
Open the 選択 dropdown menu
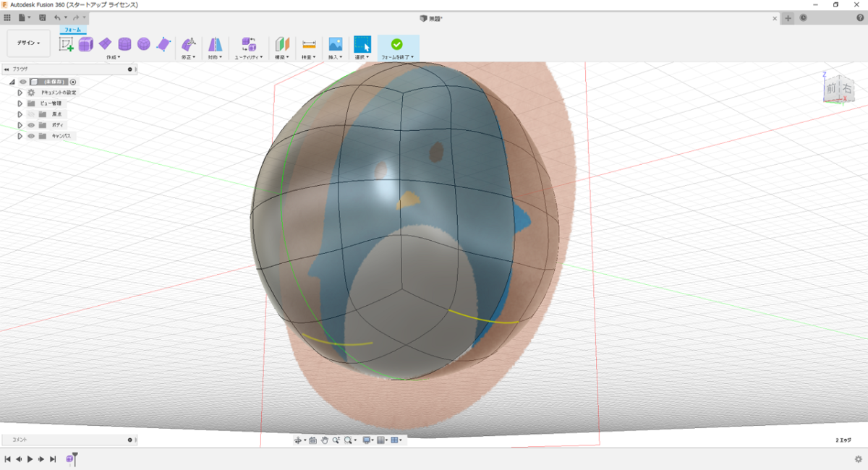coord(362,57)
